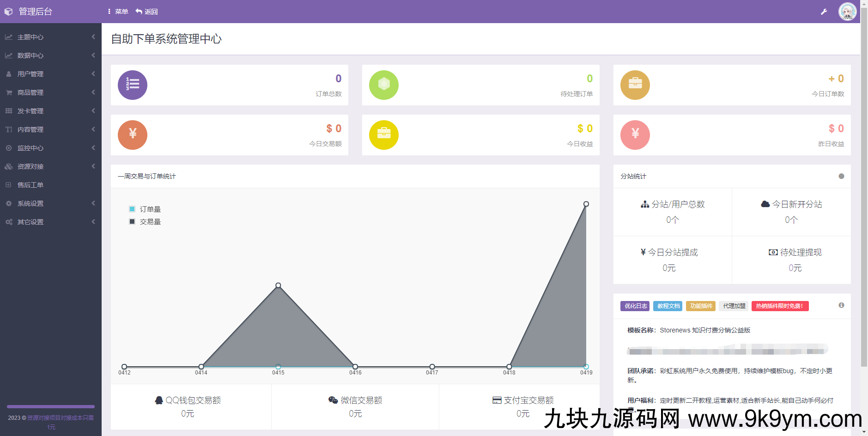Click the wrench icon on the top bar
Image resolution: width=868 pixels, height=436 pixels.
pyautogui.click(x=824, y=11)
